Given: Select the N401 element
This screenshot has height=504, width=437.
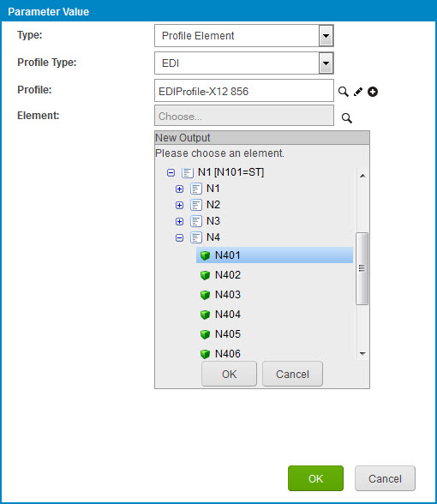Looking at the screenshot, I should (274, 255).
